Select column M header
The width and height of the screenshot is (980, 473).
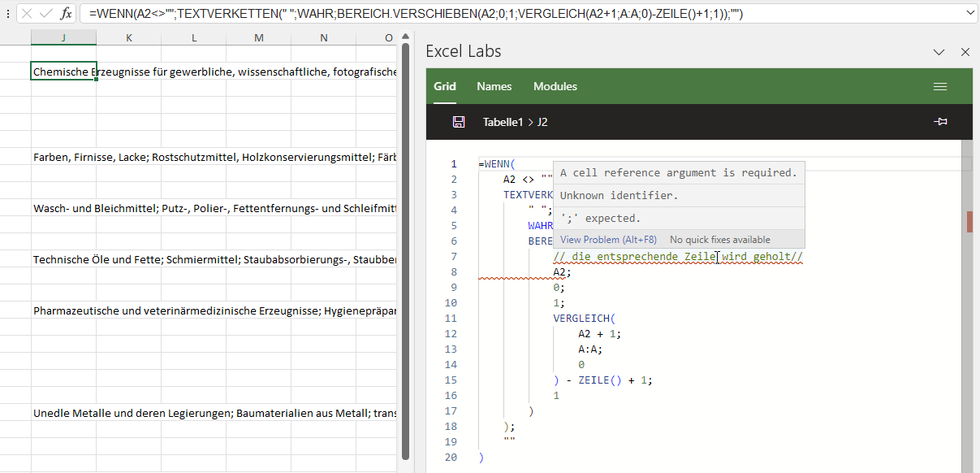[258, 38]
